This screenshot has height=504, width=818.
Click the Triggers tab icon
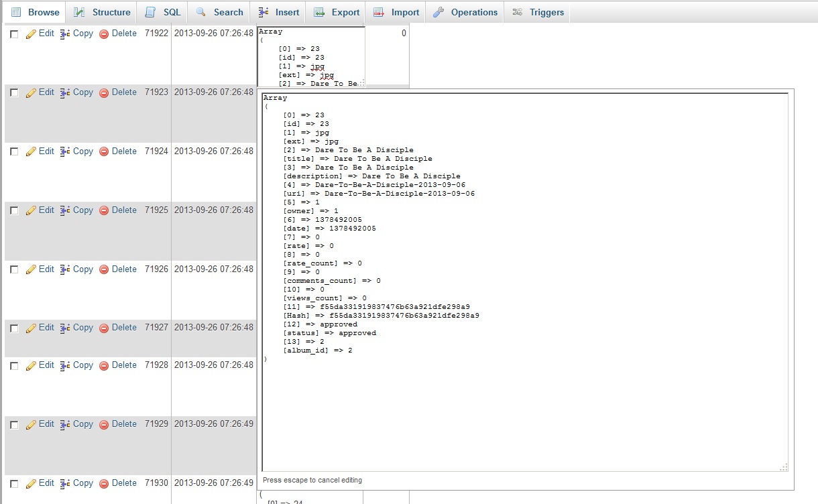click(x=518, y=12)
